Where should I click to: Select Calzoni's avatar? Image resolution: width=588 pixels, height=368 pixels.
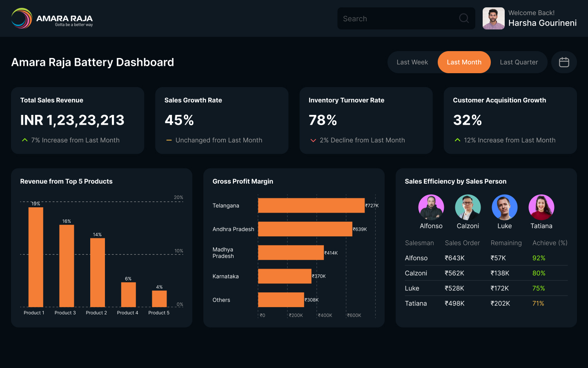pyautogui.click(x=468, y=207)
